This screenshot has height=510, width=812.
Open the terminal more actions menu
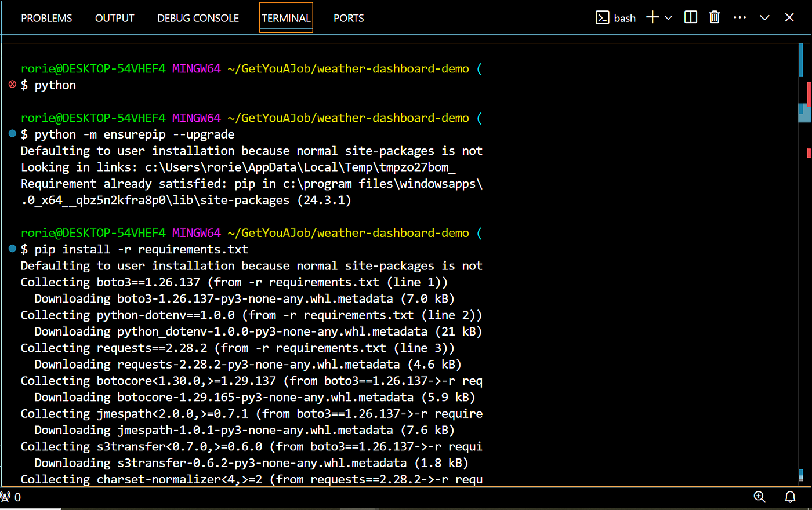click(x=739, y=17)
